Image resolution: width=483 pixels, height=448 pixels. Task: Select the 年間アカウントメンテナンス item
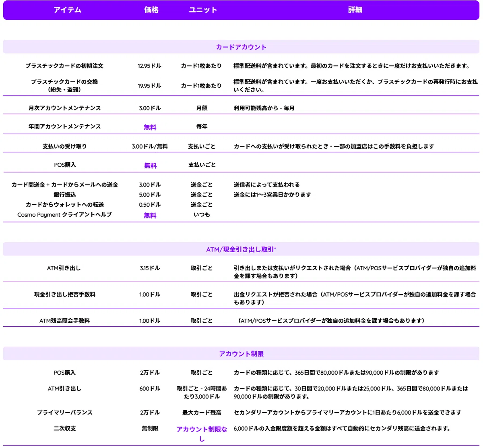click(x=64, y=126)
